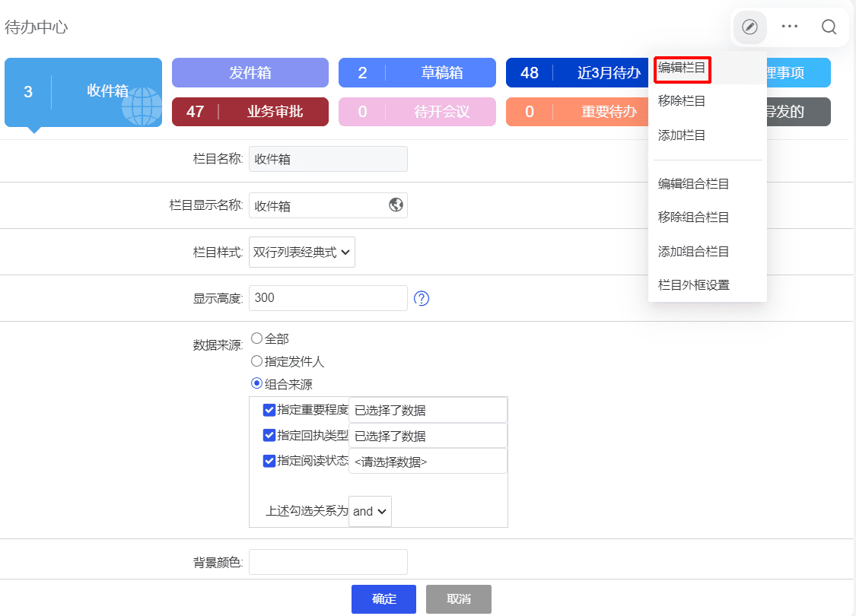The image size is (856, 616).
Task: Click the 指定回执类型 data selection field
Action: [x=428, y=436]
